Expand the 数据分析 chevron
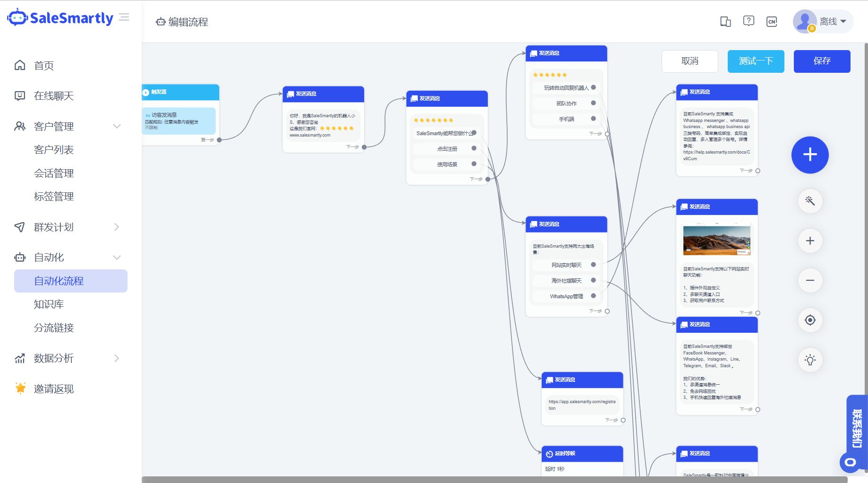 click(117, 358)
